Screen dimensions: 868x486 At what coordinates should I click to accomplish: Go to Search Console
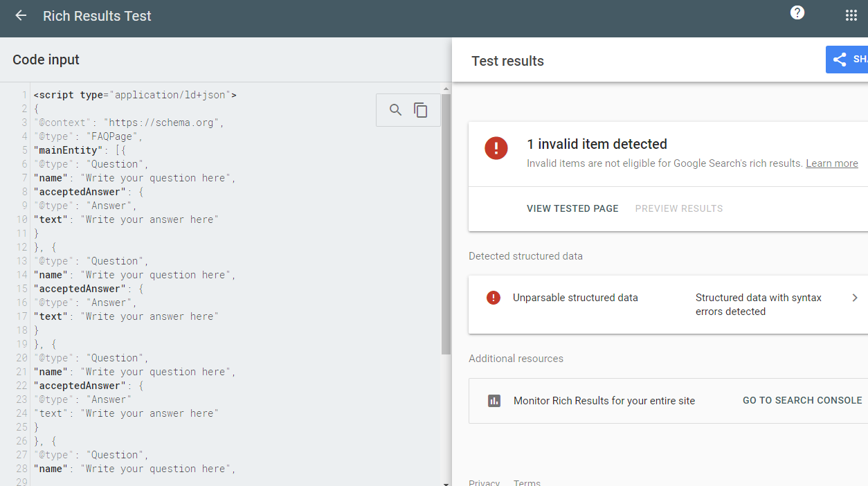coord(802,400)
